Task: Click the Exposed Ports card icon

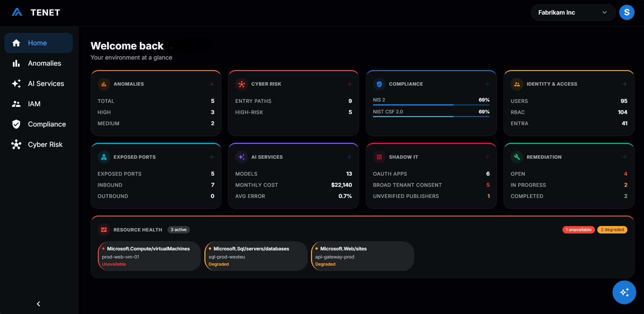Action: point(104,157)
